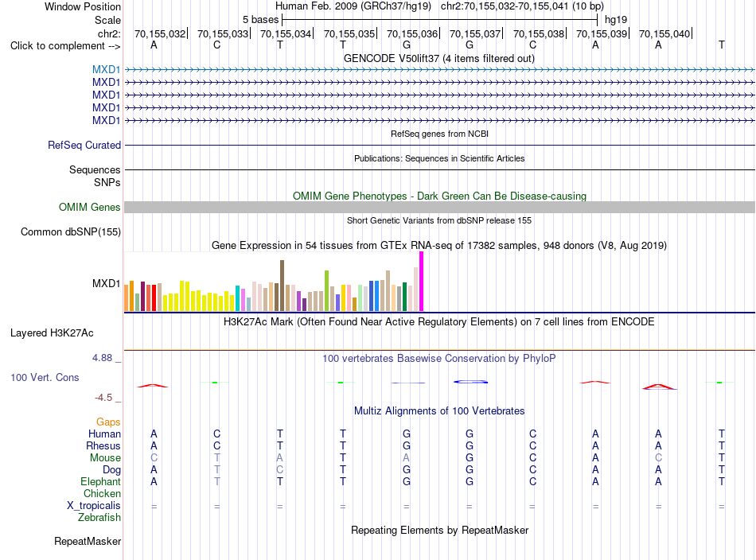756x560 pixels.
Task: Click the RepeatMasker track label
Action: click(x=88, y=541)
